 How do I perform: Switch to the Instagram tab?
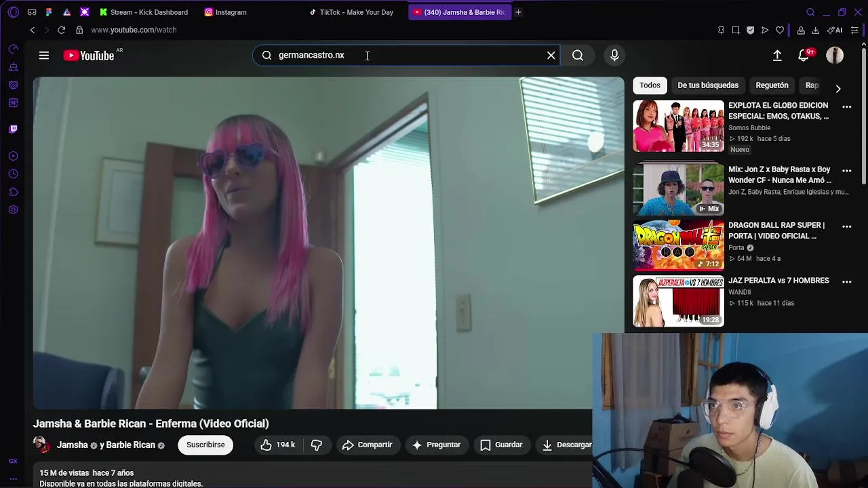(226, 12)
